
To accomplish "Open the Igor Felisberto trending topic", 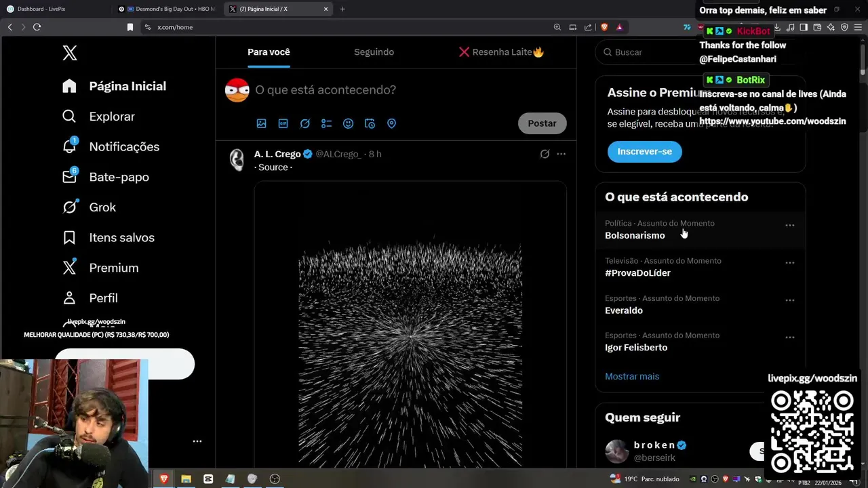I will pos(636,348).
